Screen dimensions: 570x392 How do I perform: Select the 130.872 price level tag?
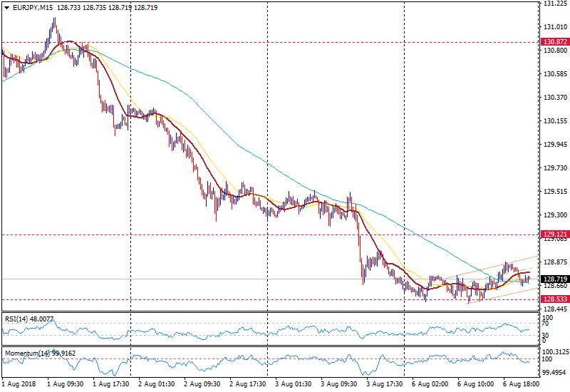point(554,43)
